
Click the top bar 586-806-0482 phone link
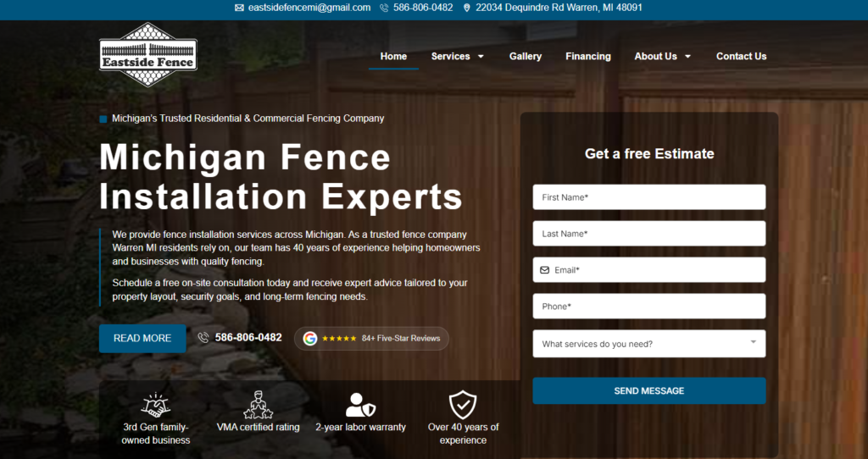coord(423,8)
